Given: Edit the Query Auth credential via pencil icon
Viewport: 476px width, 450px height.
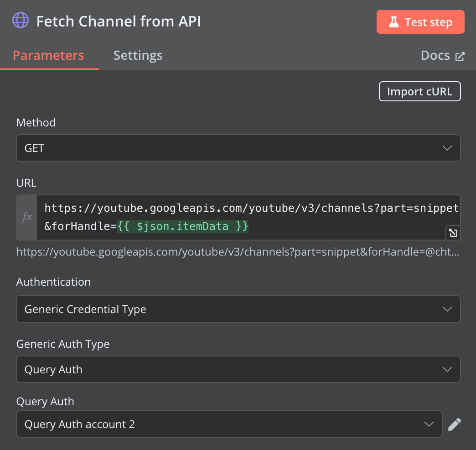Looking at the screenshot, I should (x=454, y=424).
